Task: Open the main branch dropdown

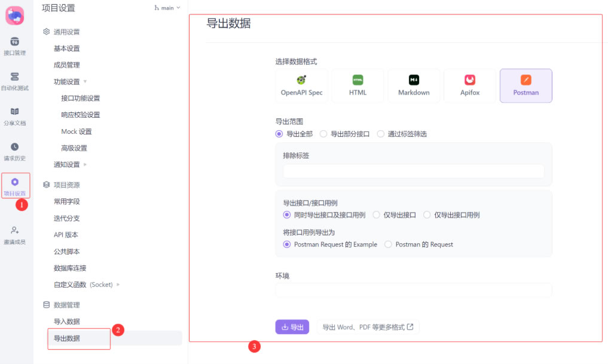Action: point(167,8)
